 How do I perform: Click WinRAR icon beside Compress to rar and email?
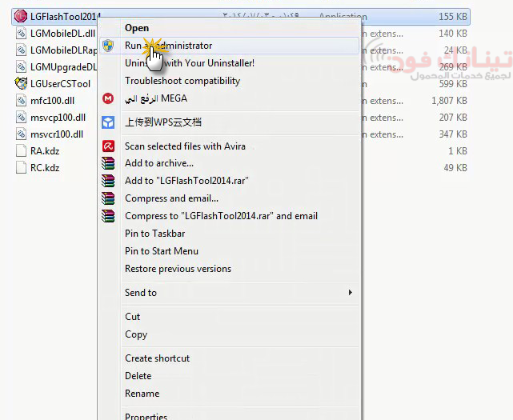click(x=108, y=216)
